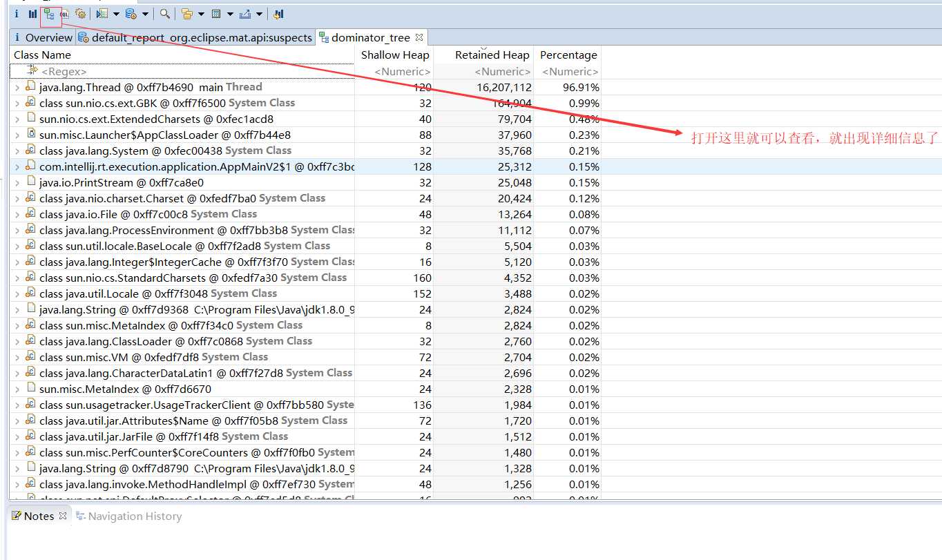This screenshot has width=942, height=560.
Task: Click the magnifier search-by-address icon
Action: pos(164,14)
